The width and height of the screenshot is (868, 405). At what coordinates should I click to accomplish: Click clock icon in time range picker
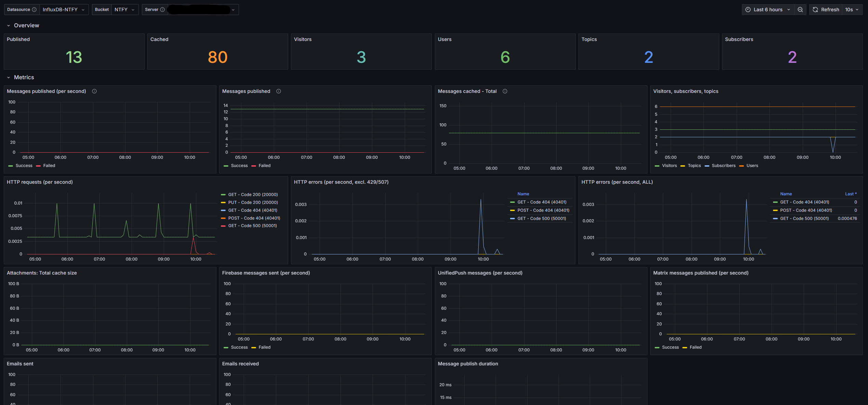[748, 10]
